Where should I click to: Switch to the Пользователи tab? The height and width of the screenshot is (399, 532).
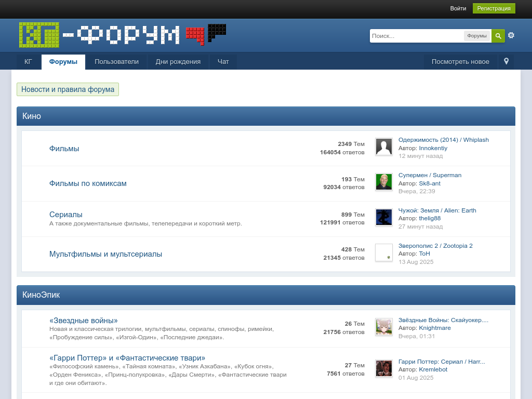click(116, 62)
